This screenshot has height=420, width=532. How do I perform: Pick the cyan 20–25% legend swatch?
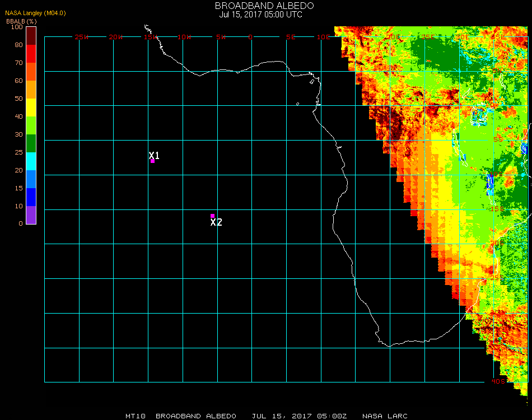click(31, 161)
